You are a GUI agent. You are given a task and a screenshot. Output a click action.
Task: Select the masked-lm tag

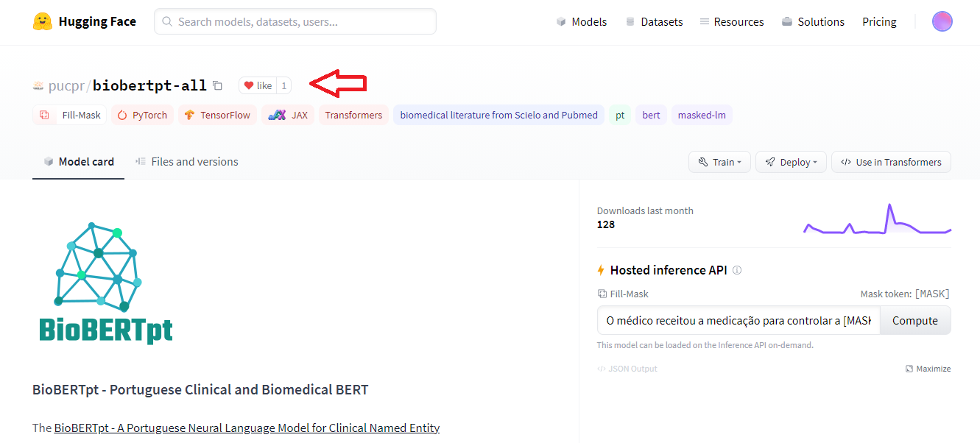coord(702,115)
